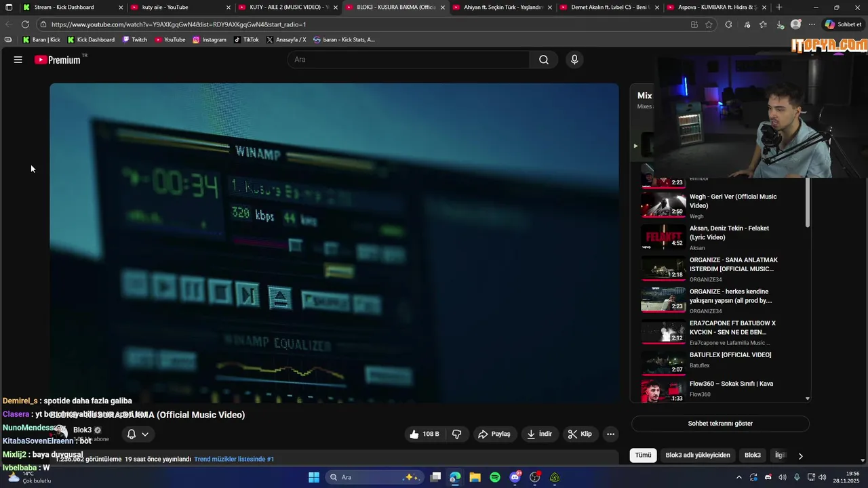Open Discord from the taskbar

point(515,477)
